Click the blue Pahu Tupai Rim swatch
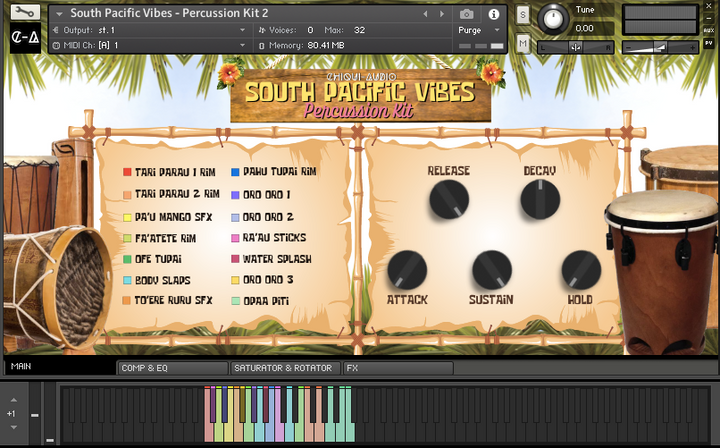The image size is (720, 448). tap(235, 172)
